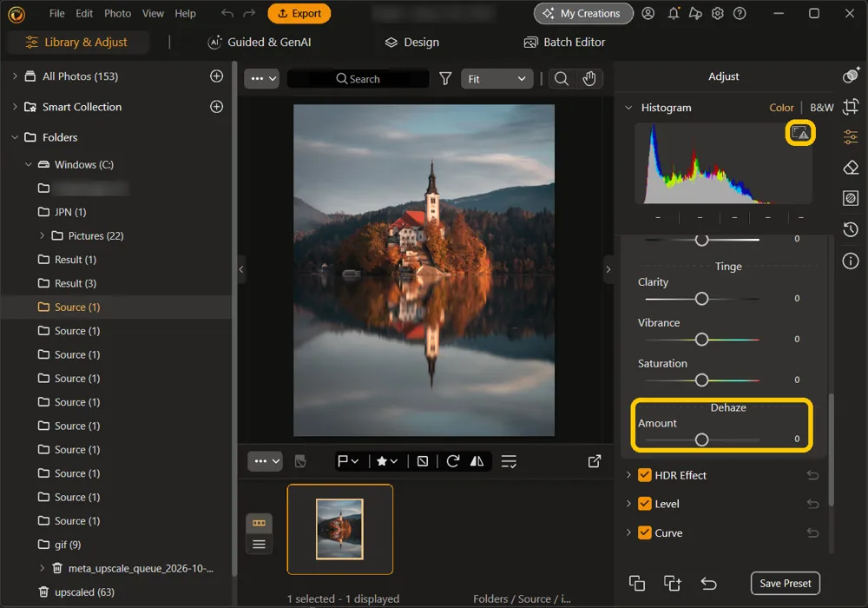
Task: Click the redo arrow in title bar
Action: pyautogui.click(x=250, y=13)
